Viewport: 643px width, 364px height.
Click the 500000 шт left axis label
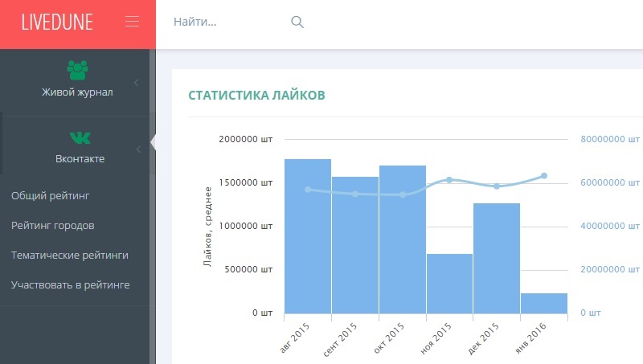[x=248, y=269]
